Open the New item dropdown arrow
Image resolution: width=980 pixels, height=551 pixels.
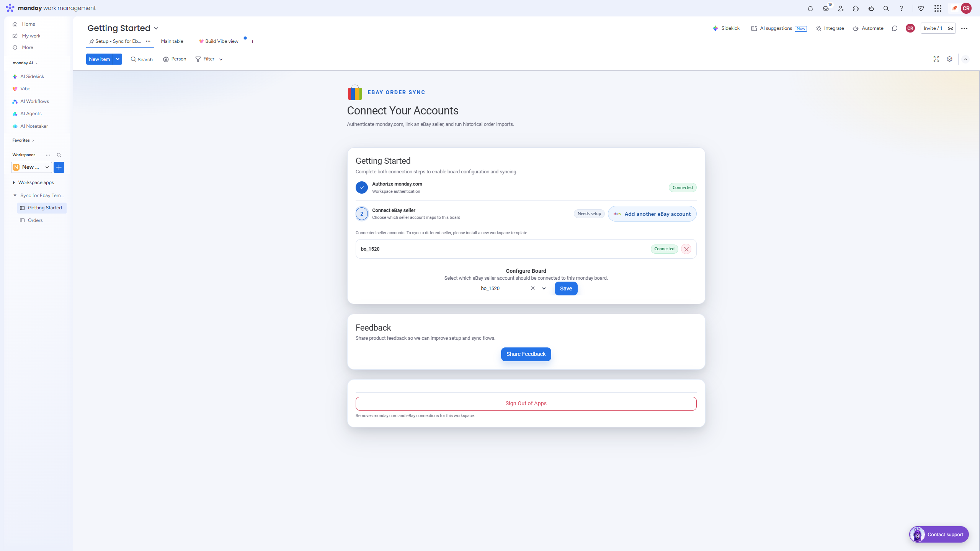(118, 59)
